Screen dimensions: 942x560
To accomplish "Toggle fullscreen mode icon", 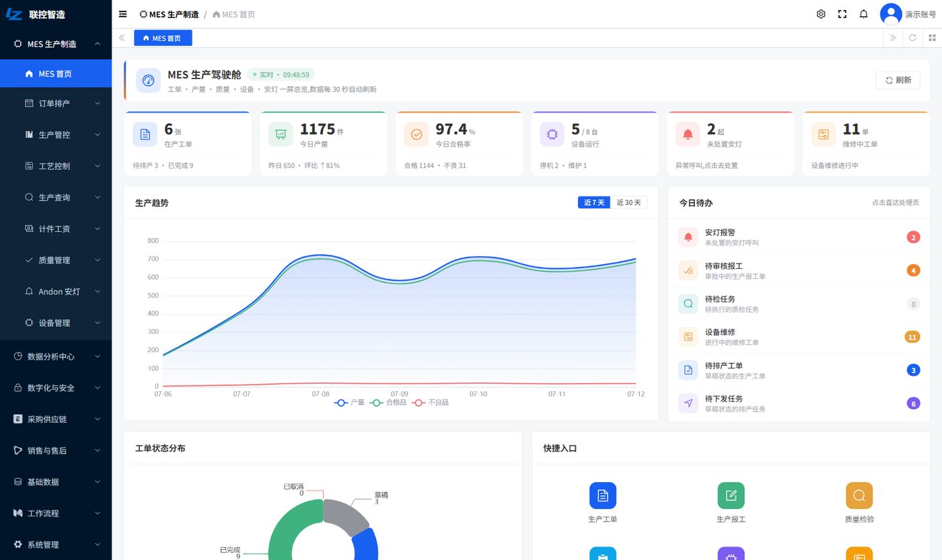I will point(842,14).
